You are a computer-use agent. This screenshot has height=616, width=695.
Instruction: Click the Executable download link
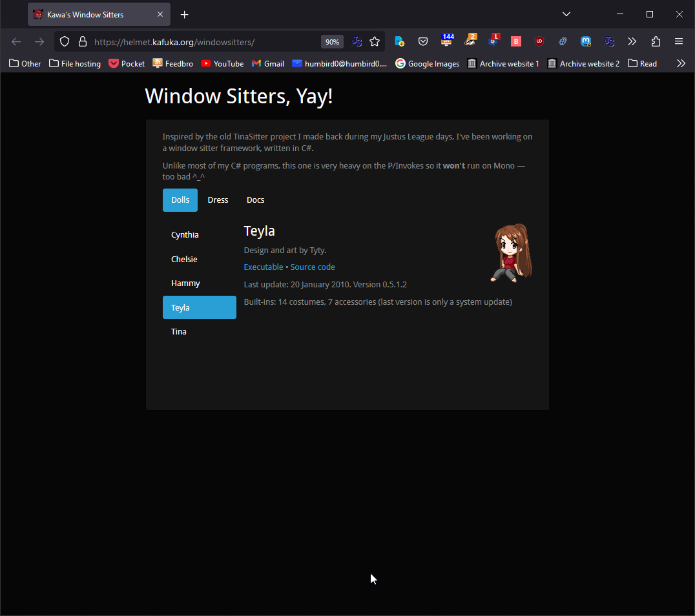click(x=263, y=267)
